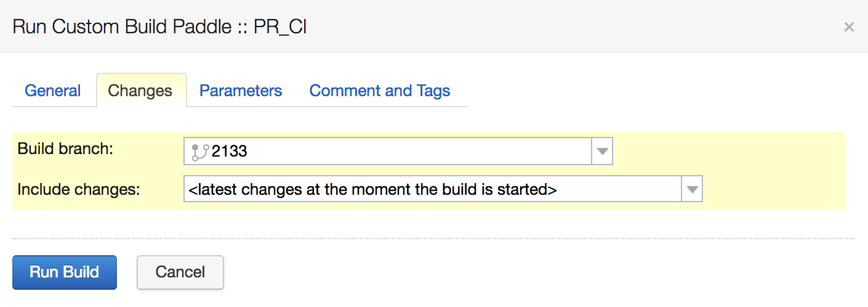
Task: Select the Changes tab
Action: tap(140, 91)
